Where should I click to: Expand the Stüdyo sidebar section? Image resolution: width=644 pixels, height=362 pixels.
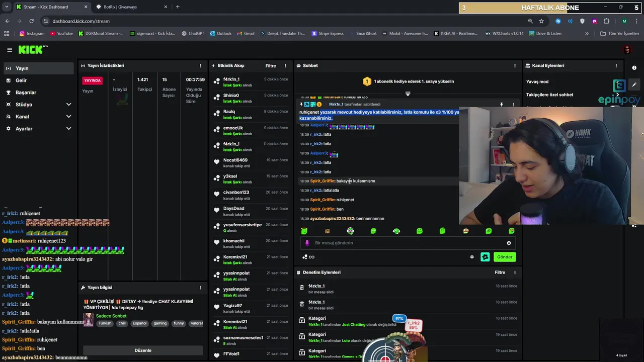pyautogui.click(x=68, y=105)
